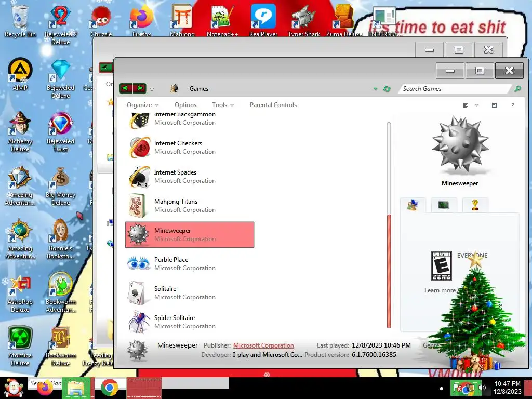Select Internet Backgammon in the list
532x399 pixels.
189,119
